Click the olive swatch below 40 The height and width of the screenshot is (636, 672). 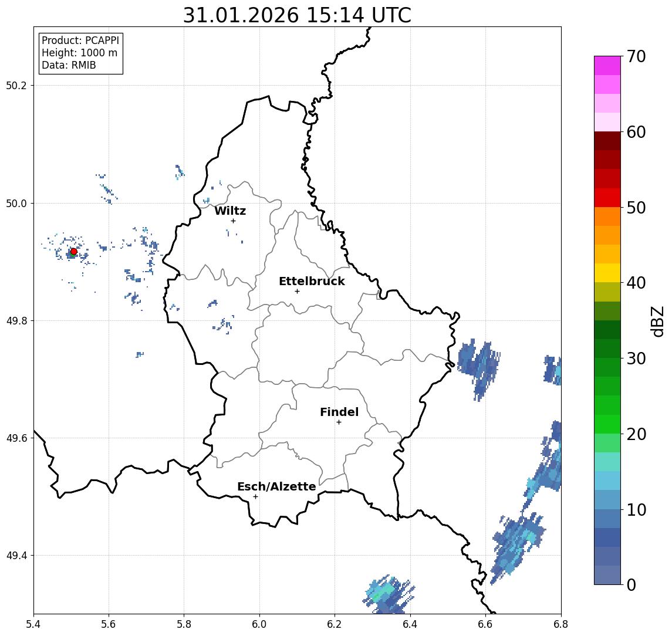607,292
